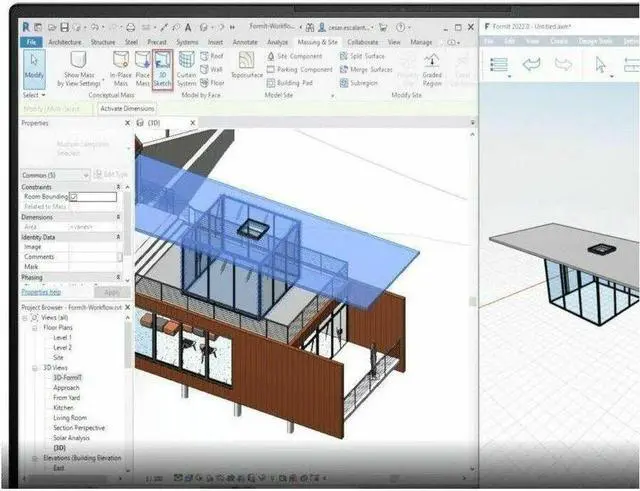Open the Architecture ribbon tab

tap(65, 42)
